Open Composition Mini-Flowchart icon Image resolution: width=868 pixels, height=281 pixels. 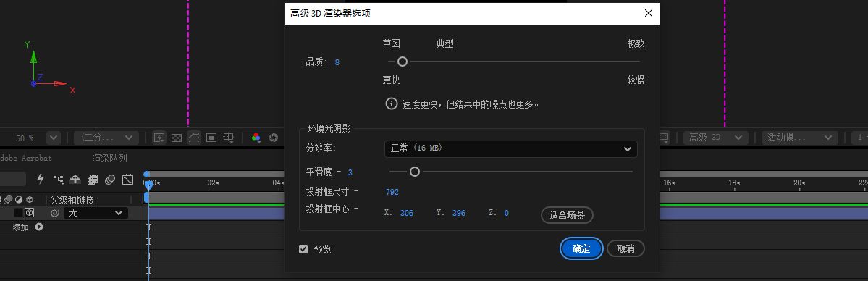[x=58, y=179]
